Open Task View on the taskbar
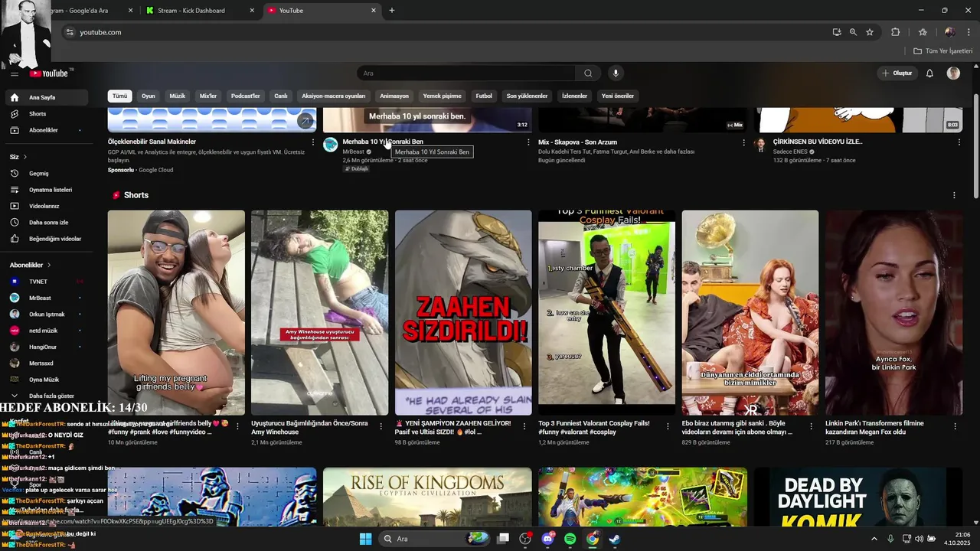 (503, 539)
